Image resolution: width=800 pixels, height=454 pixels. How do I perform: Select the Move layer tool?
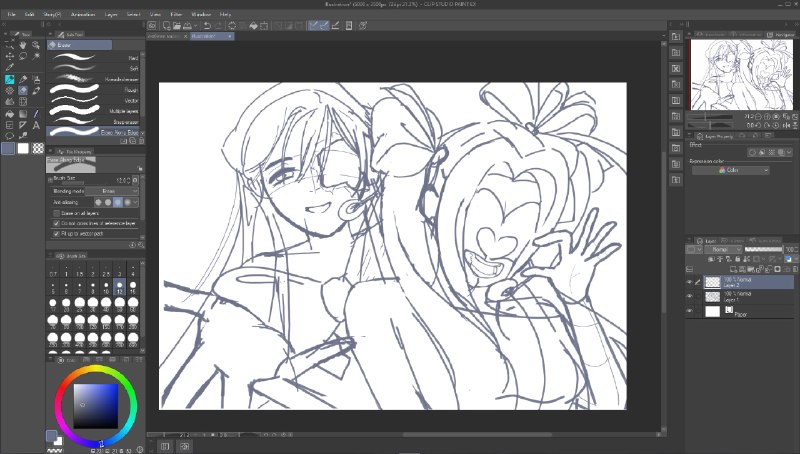(10, 56)
